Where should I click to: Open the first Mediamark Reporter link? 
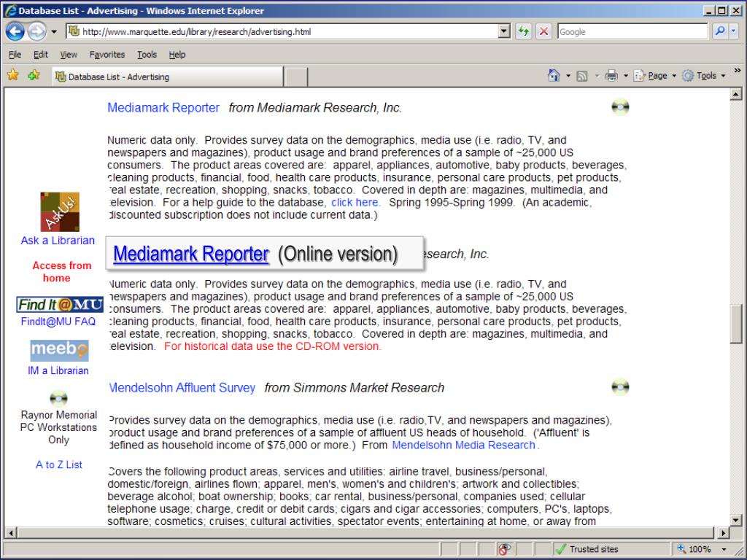pyautogui.click(x=163, y=108)
